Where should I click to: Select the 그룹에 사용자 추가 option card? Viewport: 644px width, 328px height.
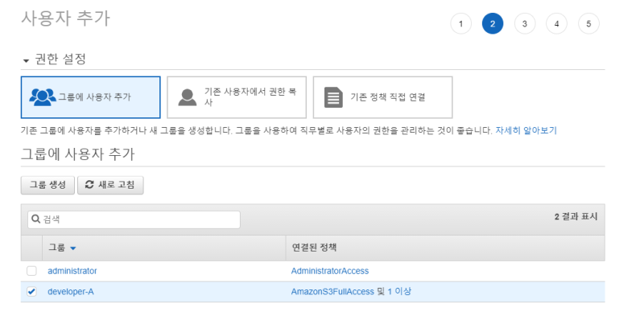tap(91, 97)
